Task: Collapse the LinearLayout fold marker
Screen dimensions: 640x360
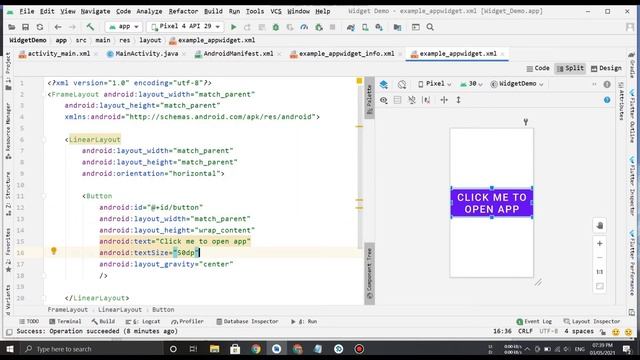Action: 44,140
